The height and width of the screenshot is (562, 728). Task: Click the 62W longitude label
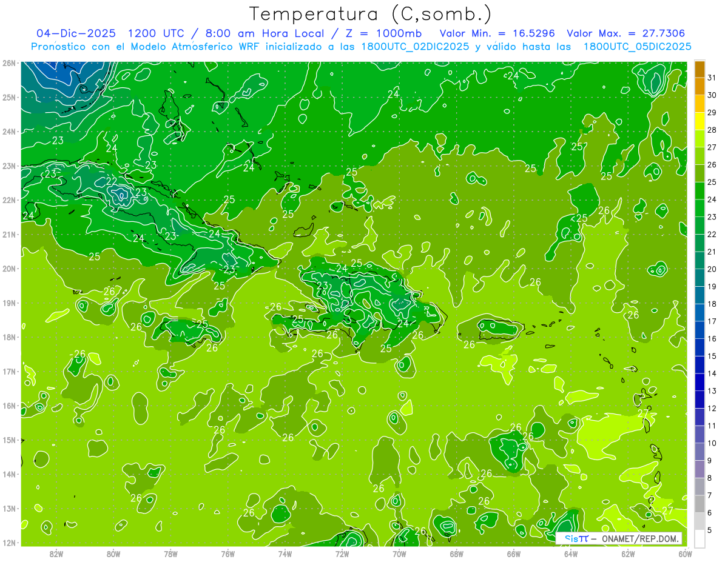point(628,553)
